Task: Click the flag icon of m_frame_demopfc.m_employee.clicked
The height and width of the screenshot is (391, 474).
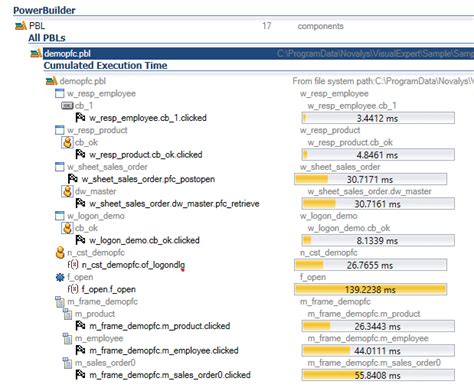Action: point(80,350)
